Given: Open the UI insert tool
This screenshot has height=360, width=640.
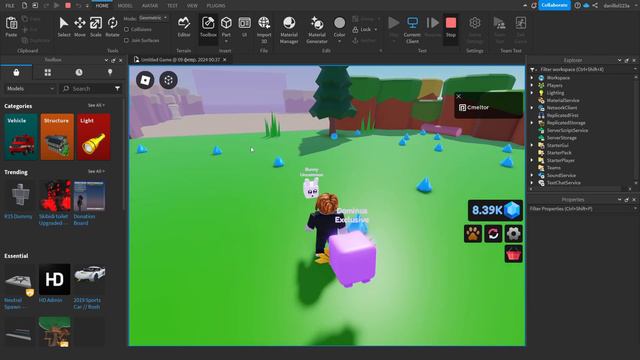Looking at the screenshot, I should pyautogui.click(x=244, y=27).
